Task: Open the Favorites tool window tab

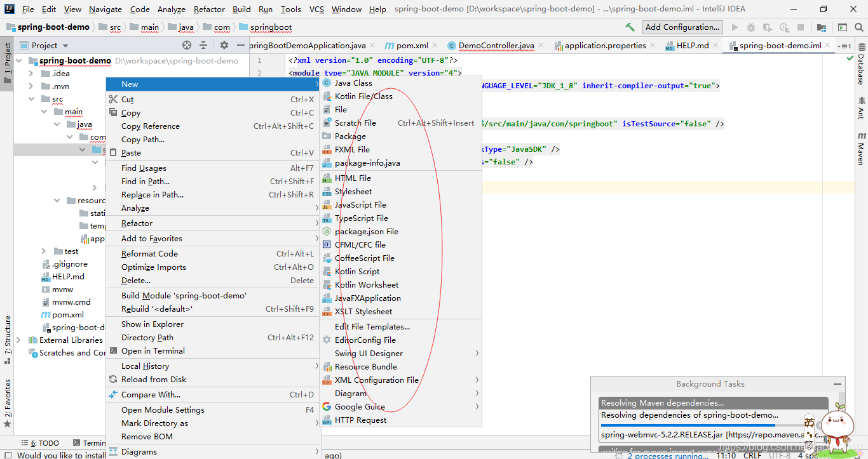Action: (x=7, y=403)
